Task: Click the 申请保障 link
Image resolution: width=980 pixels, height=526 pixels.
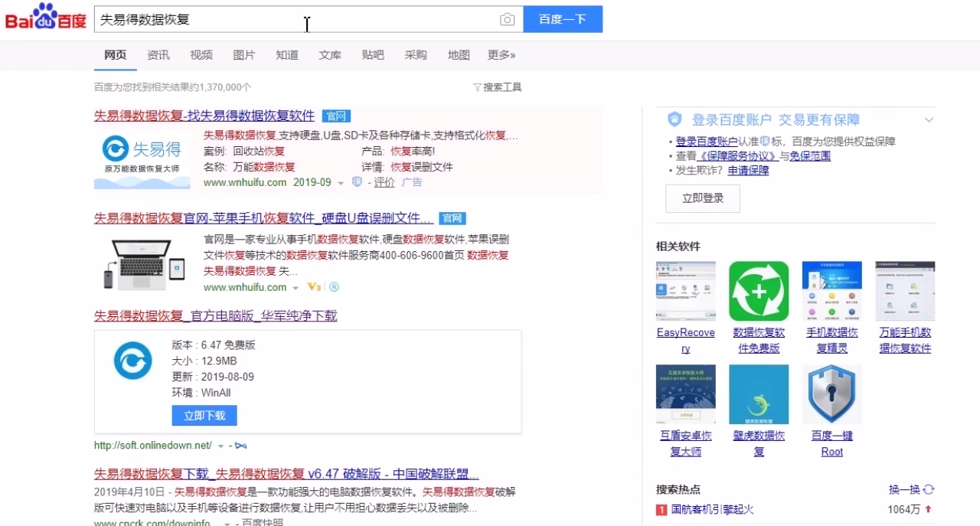Action: (748, 171)
